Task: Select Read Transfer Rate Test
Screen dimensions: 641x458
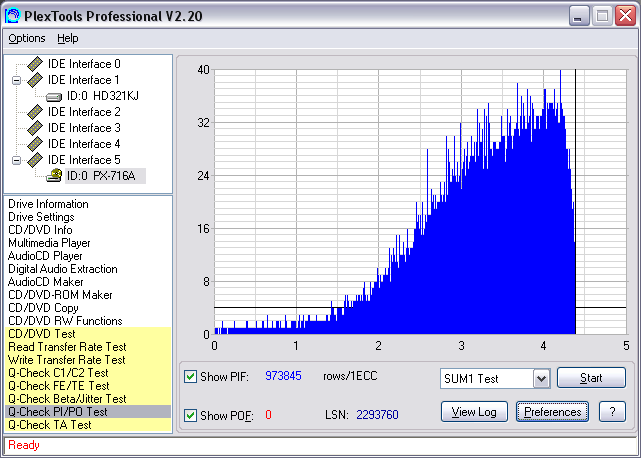Action: click(88, 347)
